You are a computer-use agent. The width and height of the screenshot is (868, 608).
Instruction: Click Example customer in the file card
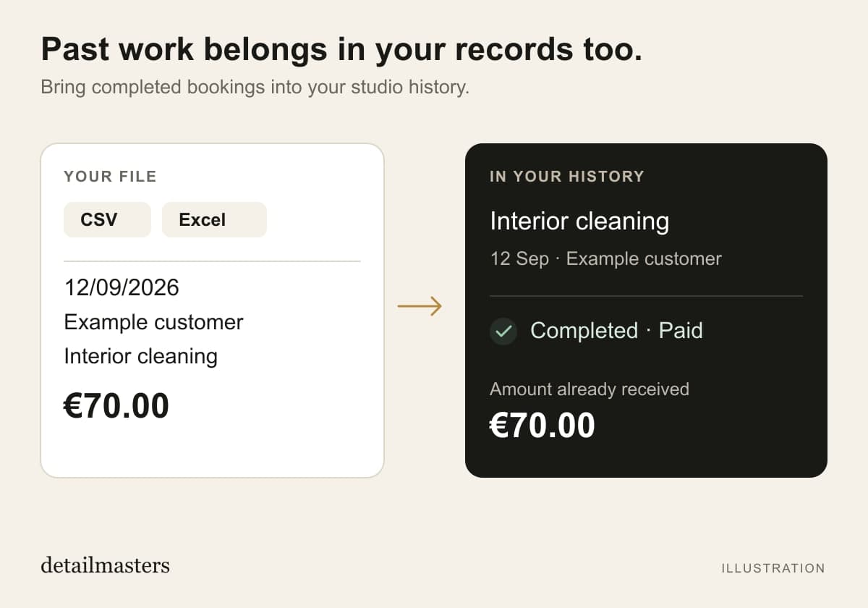click(153, 322)
